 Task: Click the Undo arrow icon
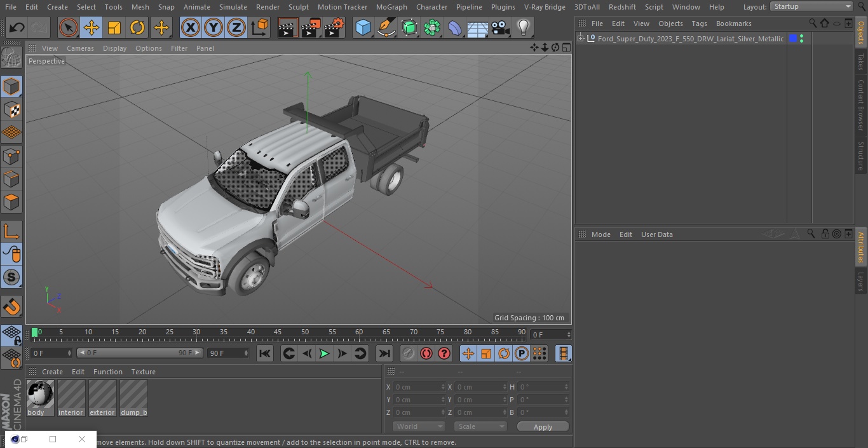[x=17, y=27]
